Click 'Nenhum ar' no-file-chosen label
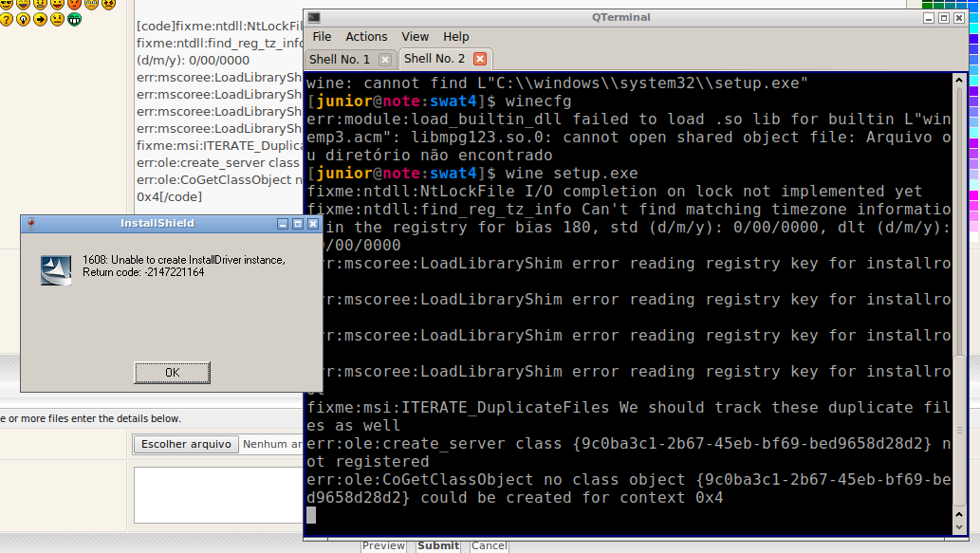980x553 pixels. 272,444
